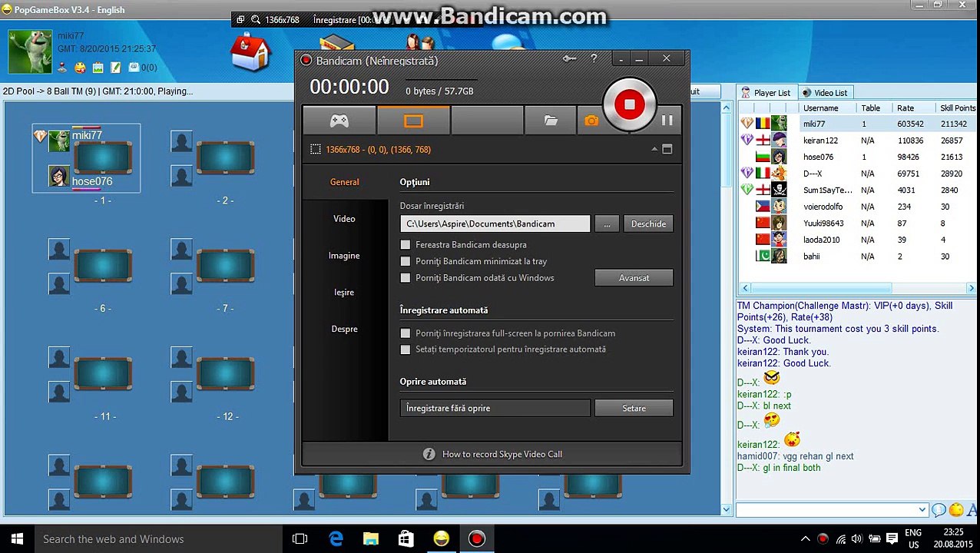Select Bandicam game recording mode gamepad icon

pos(339,121)
